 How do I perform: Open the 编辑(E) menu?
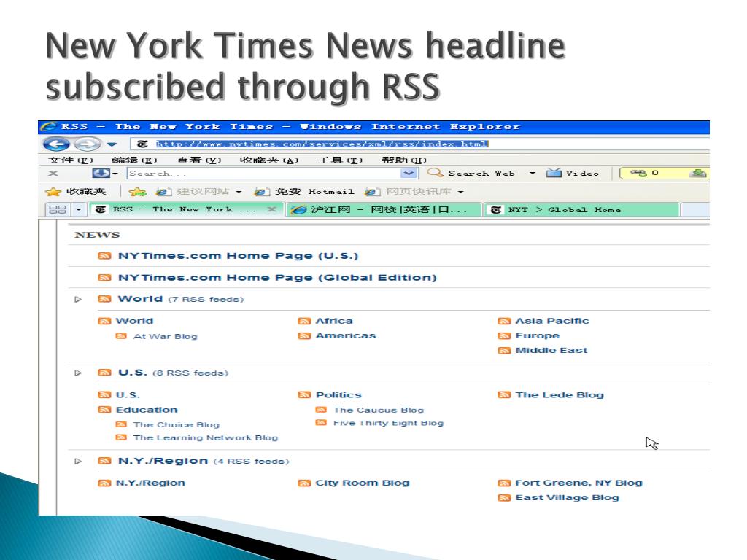click(x=134, y=160)
